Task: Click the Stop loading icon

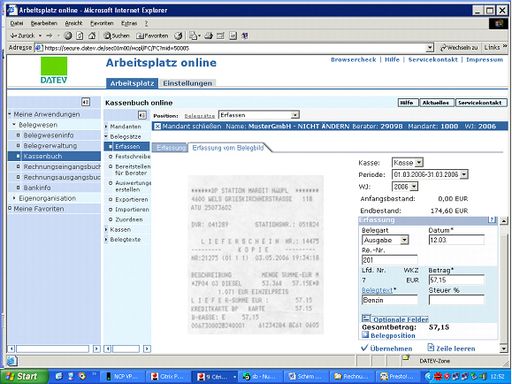Action: point(68,36)
